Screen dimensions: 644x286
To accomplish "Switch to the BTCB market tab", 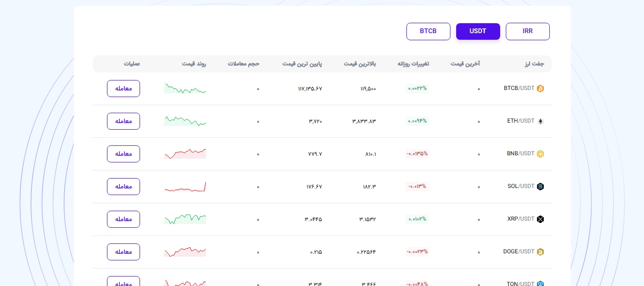I will click(x=428, y=31).
